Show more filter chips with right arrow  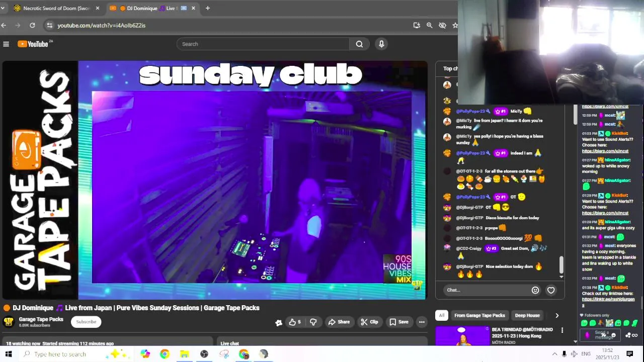[x=557, y=315]
